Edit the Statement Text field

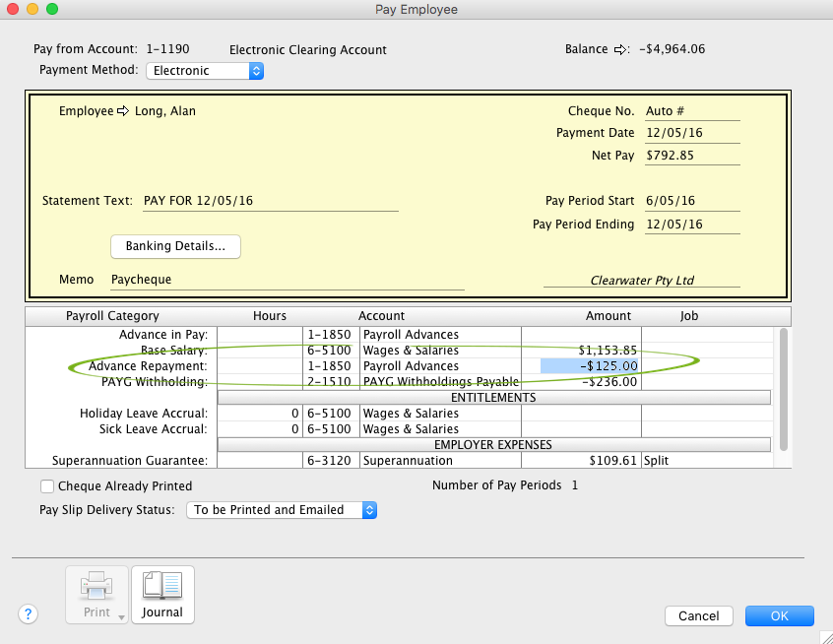[x=270, y=201]
